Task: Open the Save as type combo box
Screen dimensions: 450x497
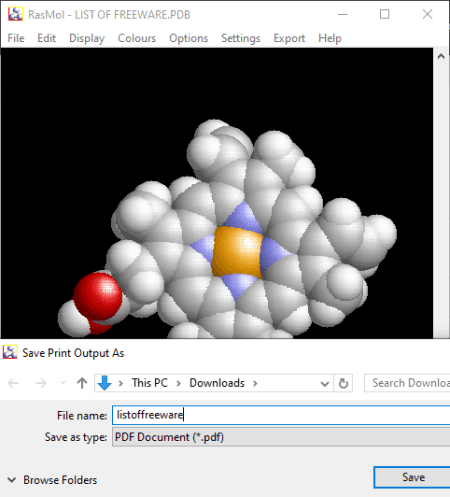Action: point(281,437)
